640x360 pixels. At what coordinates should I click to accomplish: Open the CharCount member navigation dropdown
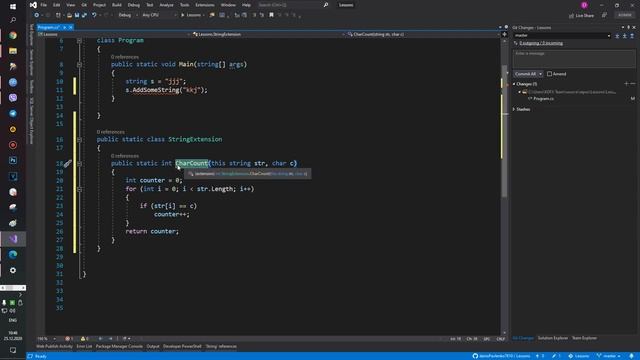(x=423, y=34)
